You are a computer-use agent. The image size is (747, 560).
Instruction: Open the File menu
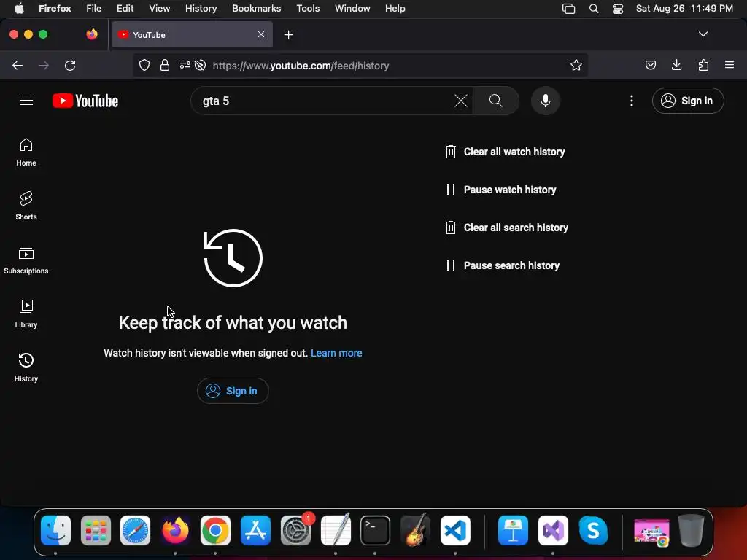[x=94, y=9]
